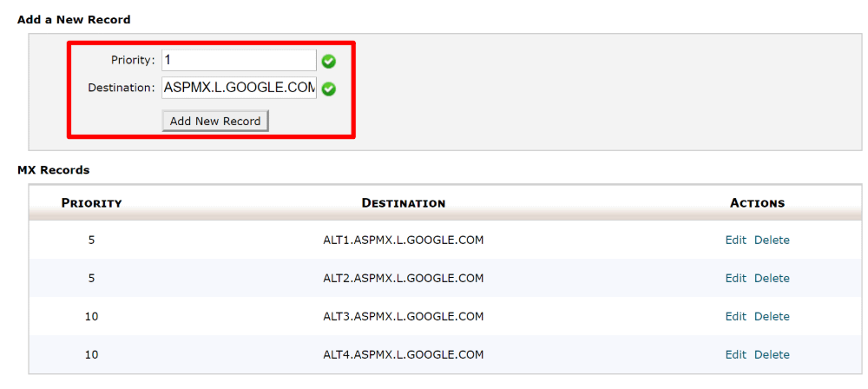Click priority value 10 in ALT3 row
The width and height of the screenshot is (868, 389).
click(x=91, y=316)
